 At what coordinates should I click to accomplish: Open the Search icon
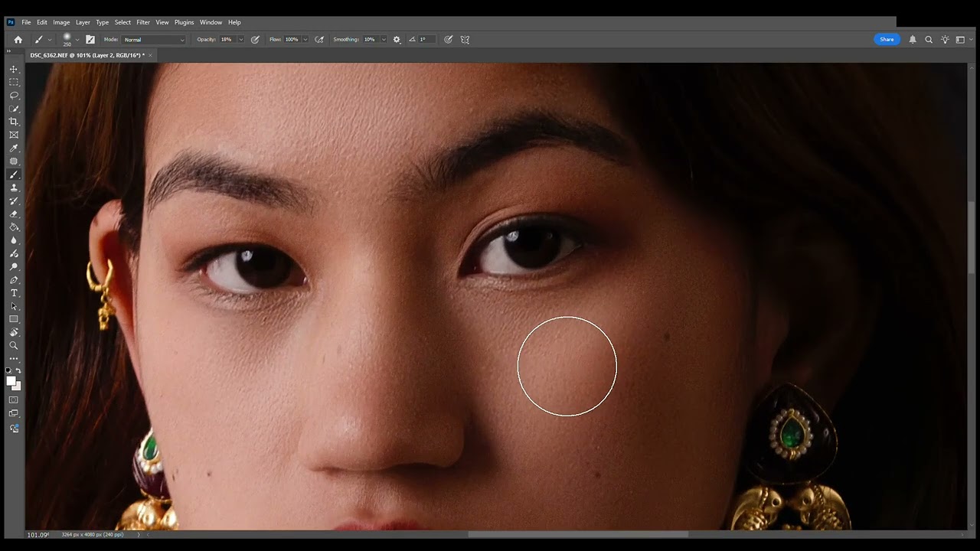tap(929, 39)
